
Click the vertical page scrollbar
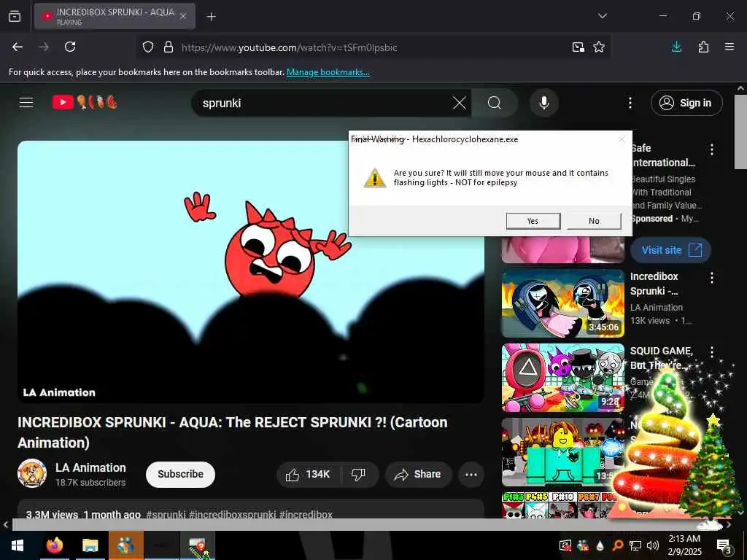tap(740, 131)
